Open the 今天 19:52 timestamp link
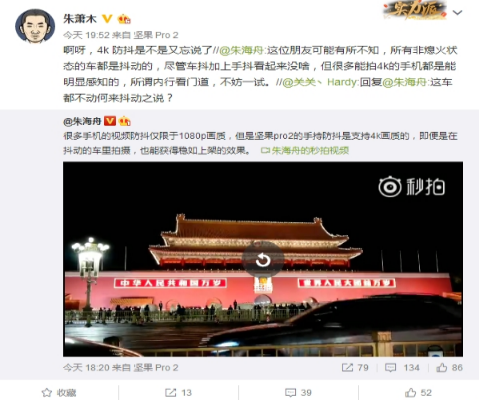The height and width of the screenshot is (400, 479). (86, 35)
